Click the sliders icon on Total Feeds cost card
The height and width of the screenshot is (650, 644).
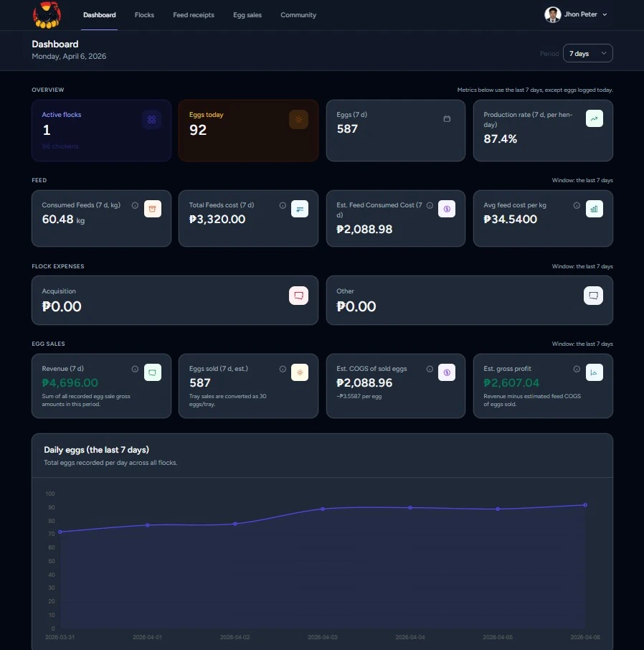[x=298, y=209]
